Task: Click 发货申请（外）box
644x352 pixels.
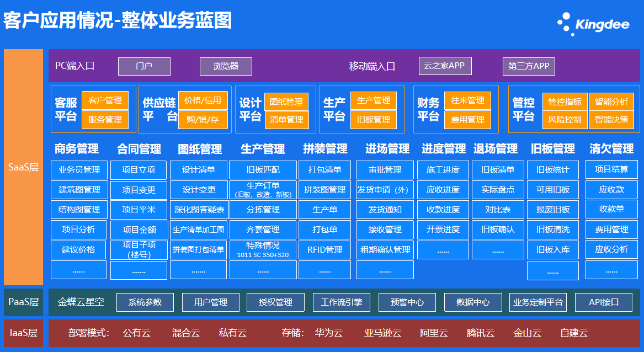Action: (385, 190)
